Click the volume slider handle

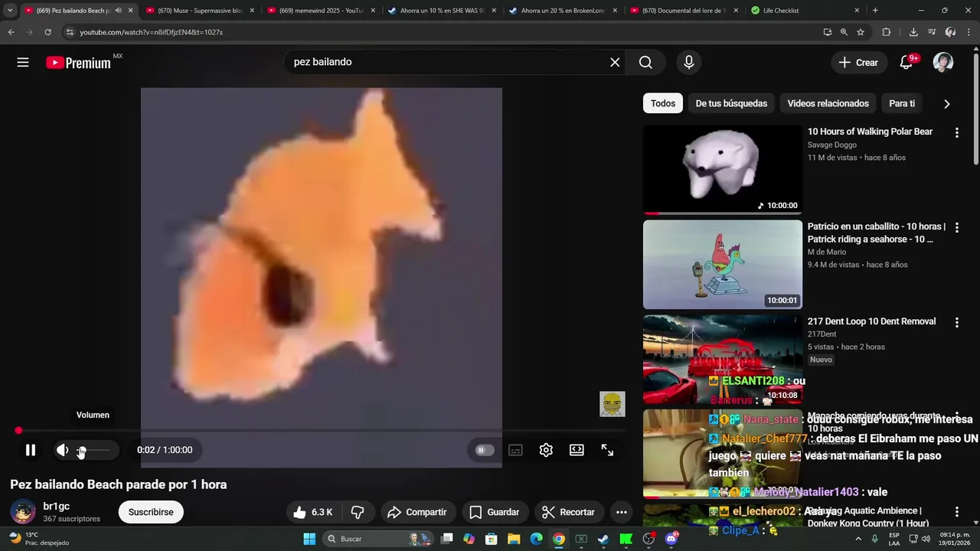(x=82, y=450)
